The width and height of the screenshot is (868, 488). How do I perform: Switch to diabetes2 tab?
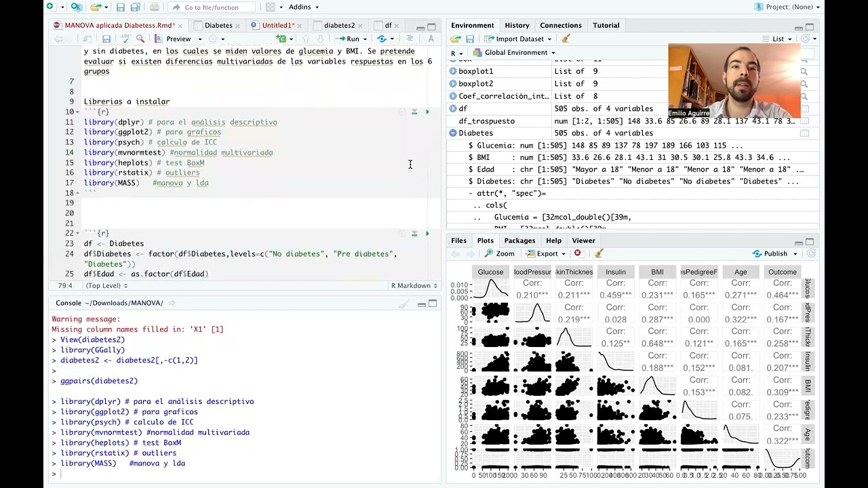[338, 25]
